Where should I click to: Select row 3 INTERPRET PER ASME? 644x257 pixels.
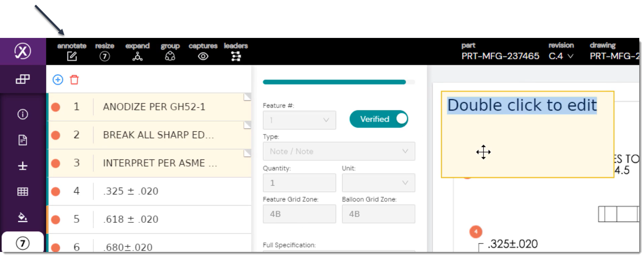tap(149, 163)
